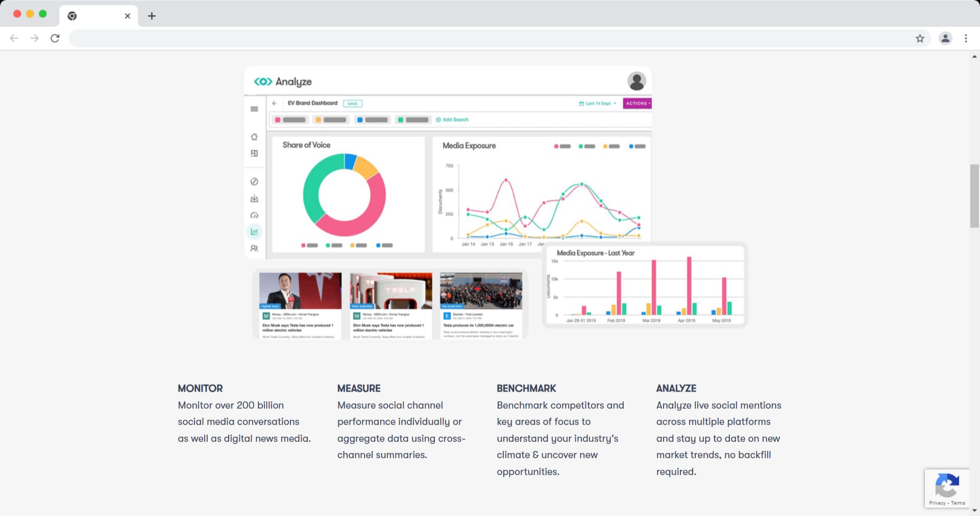Select the compass explore icon in sidebar

tap(254, 182)
